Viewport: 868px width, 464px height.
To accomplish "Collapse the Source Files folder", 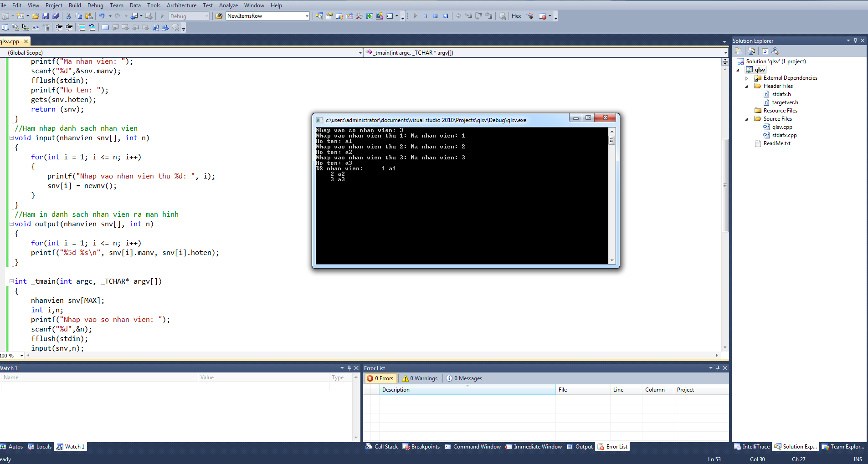I will pos(746,119).
